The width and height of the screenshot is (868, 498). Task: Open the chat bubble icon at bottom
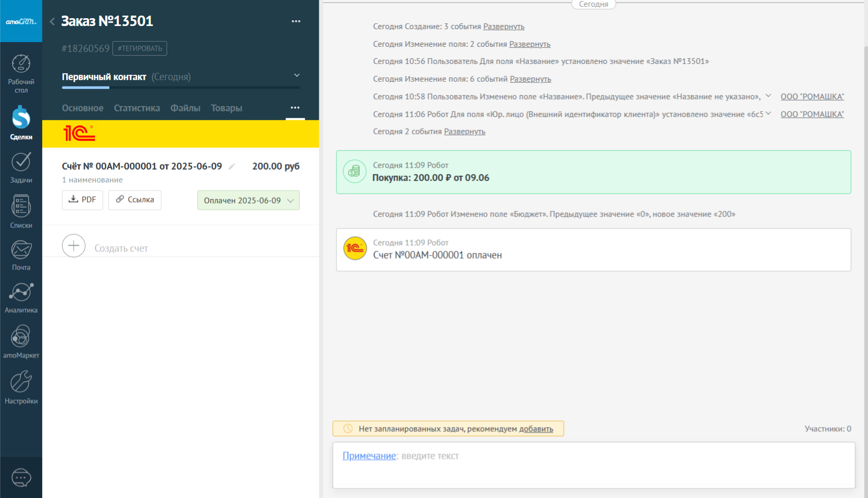click(x=21, y=477)
